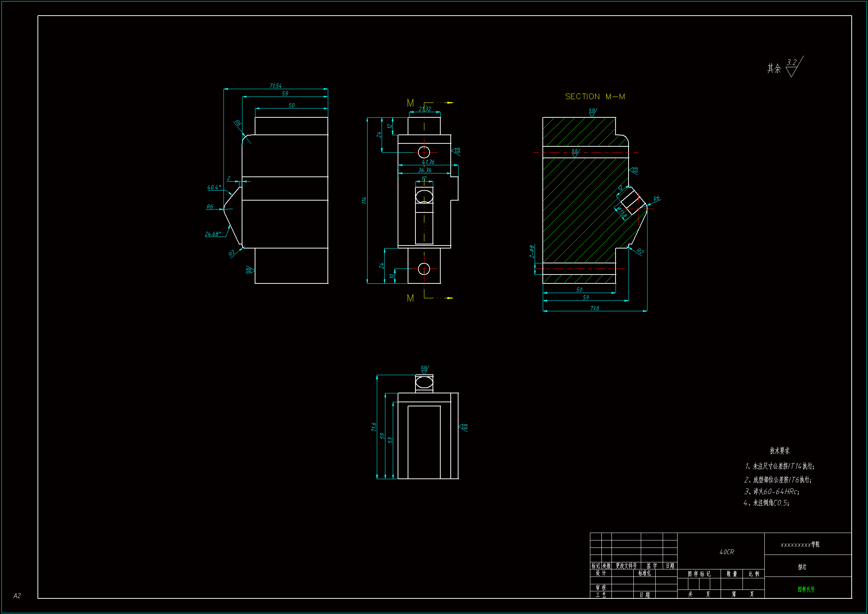Image resolution: width=868 pixels, height=614 pixels.
Task: Click the 40.4° angle dimension
Action: point(214,187)
